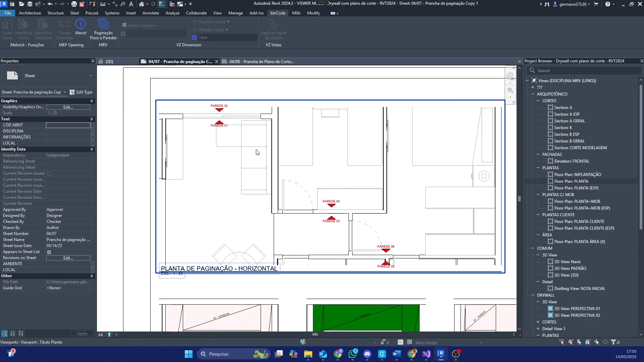This screenshot has width=644, height=362.
Task: Select the Text tool (A) in quick access
Action: 131,4
